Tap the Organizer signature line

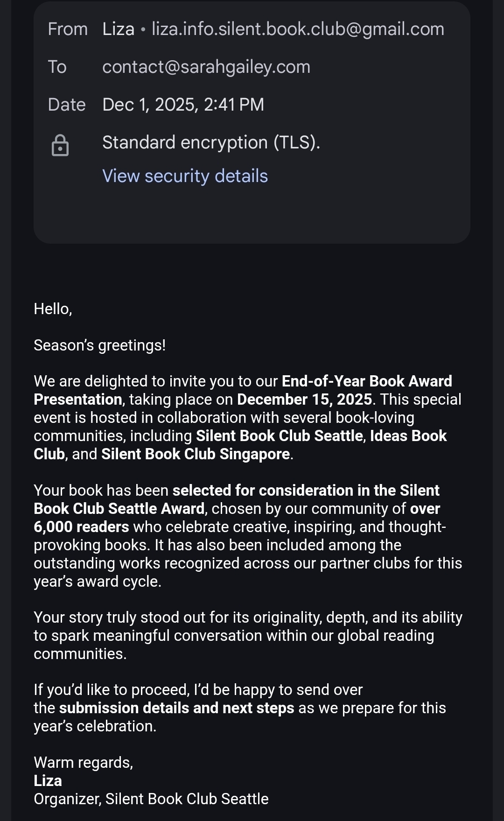click(x=151, y=799)
